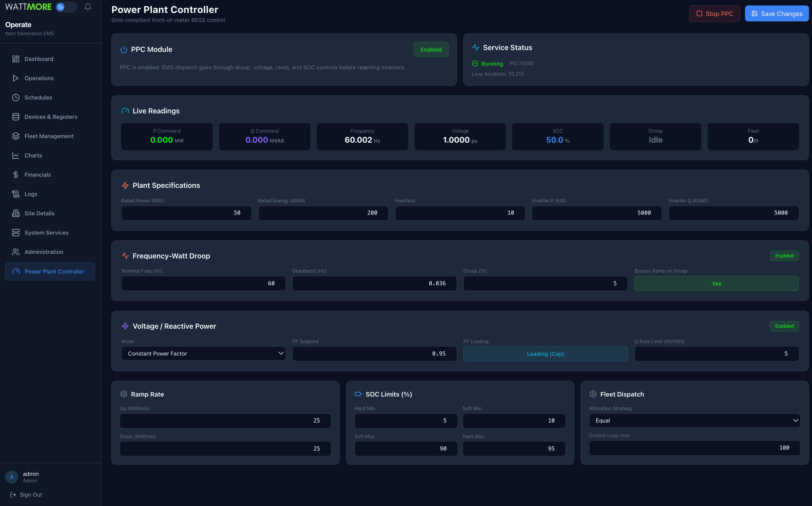The height and width of the screenshot is (506, 812).
Task: Select the Charts icon in the sidebar
Action: tap(16, 155)
